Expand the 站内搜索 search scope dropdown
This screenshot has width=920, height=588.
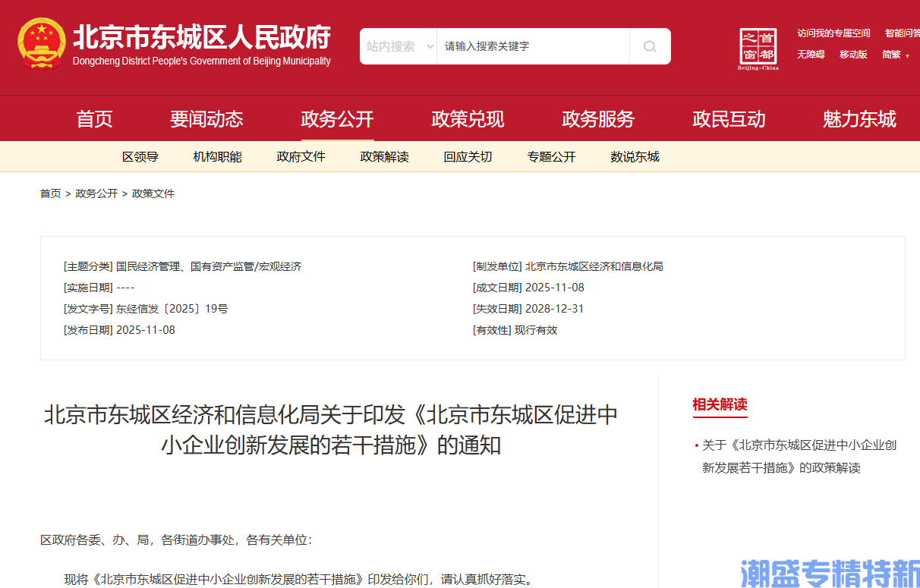pos(398,46)
